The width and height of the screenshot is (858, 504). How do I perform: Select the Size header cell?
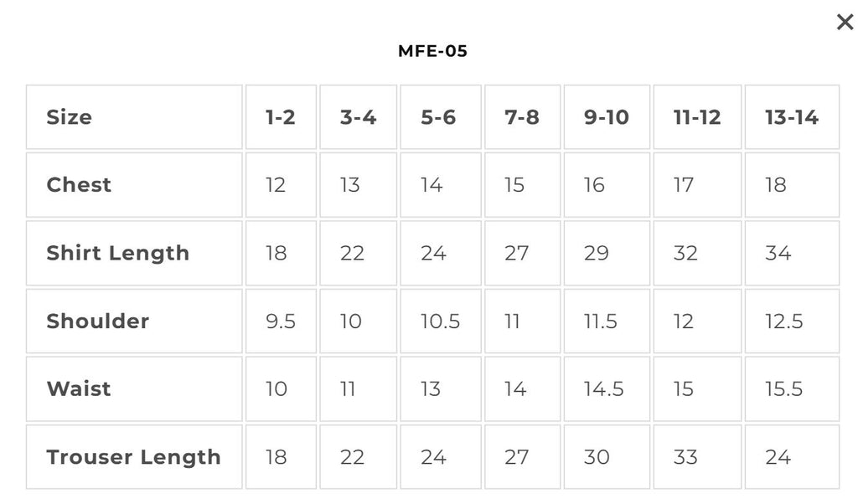click(x=134, y=117)
